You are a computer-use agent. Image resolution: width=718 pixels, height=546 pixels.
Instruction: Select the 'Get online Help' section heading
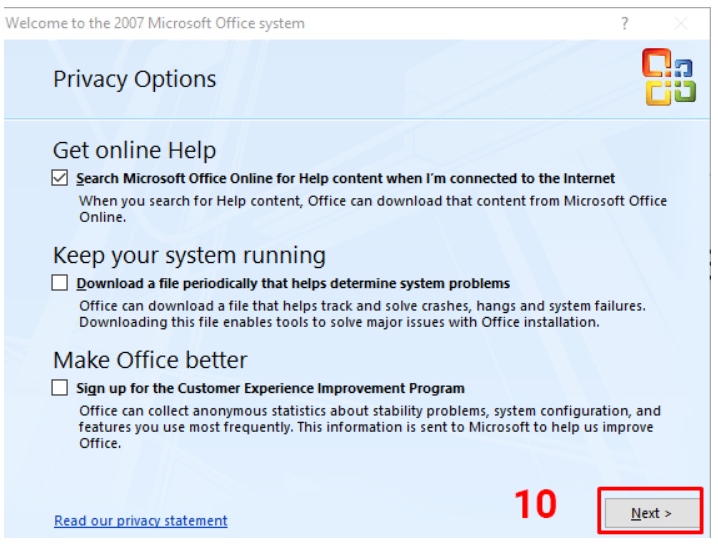tap(134, 150)
